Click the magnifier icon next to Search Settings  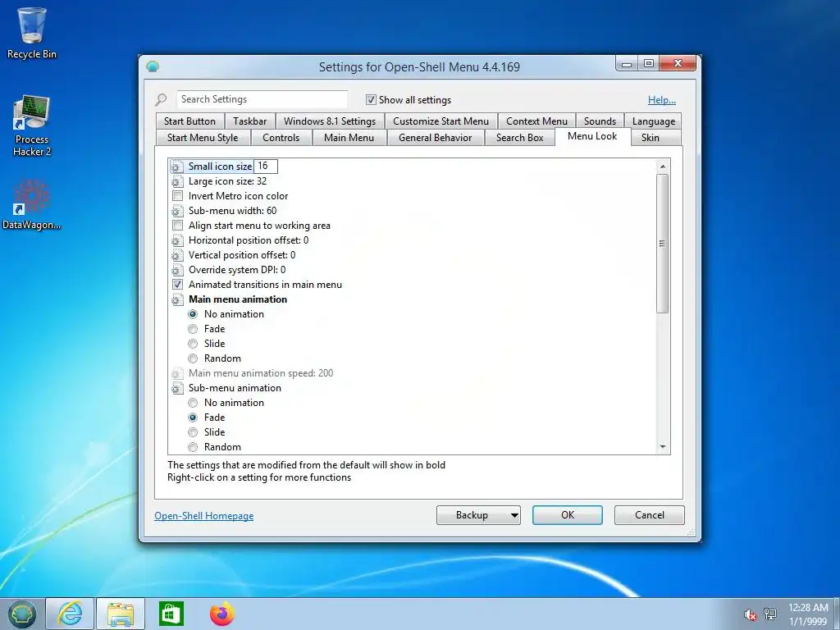[x=162, y=99]
